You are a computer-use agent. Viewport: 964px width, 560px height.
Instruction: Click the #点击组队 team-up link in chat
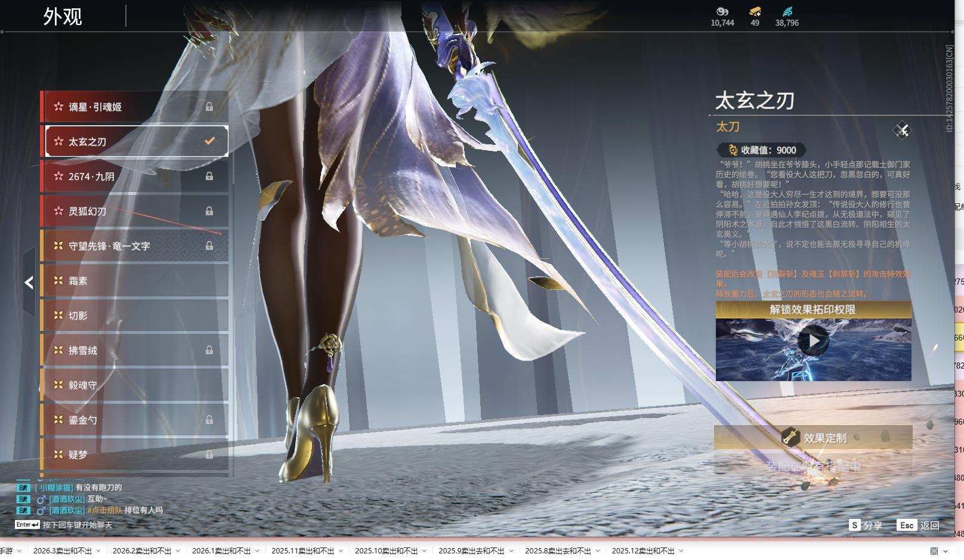tap(104, 511)
